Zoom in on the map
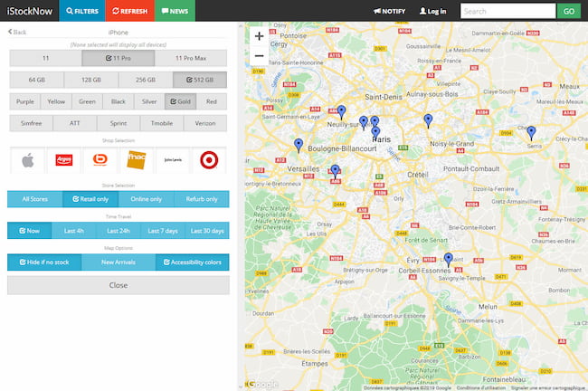The width and height of the screenshot is (588, 391). [259, 36]
